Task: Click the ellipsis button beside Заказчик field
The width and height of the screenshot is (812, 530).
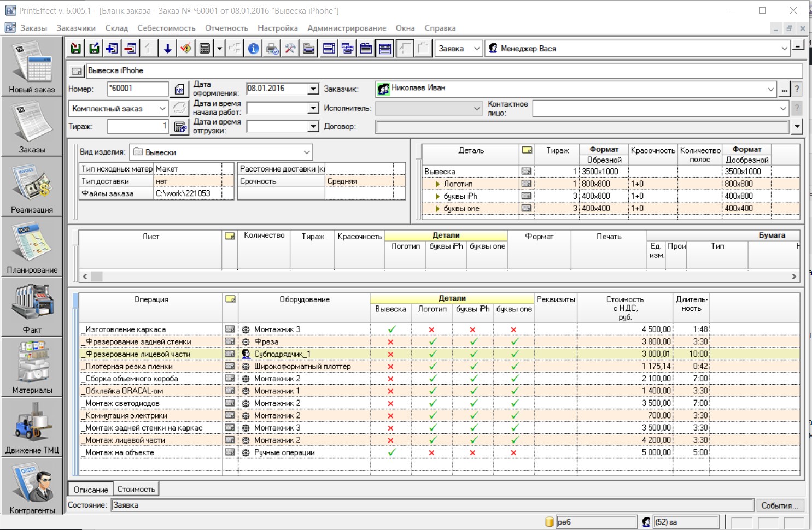Action: (x=785, y=89)
